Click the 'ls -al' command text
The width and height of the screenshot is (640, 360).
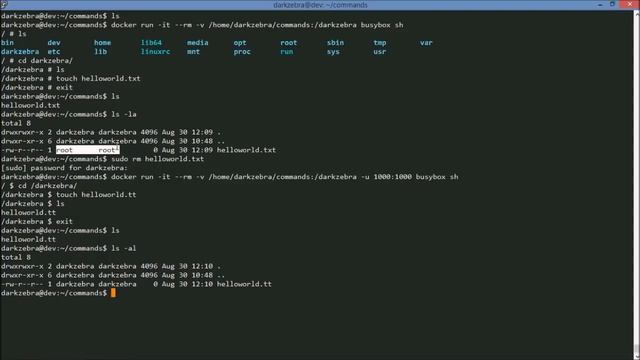point(124,248)
